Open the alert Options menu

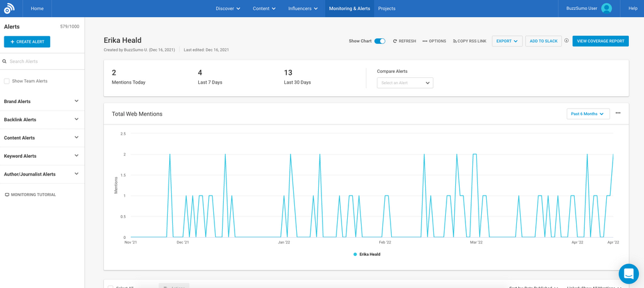click(x=434, y=41)
